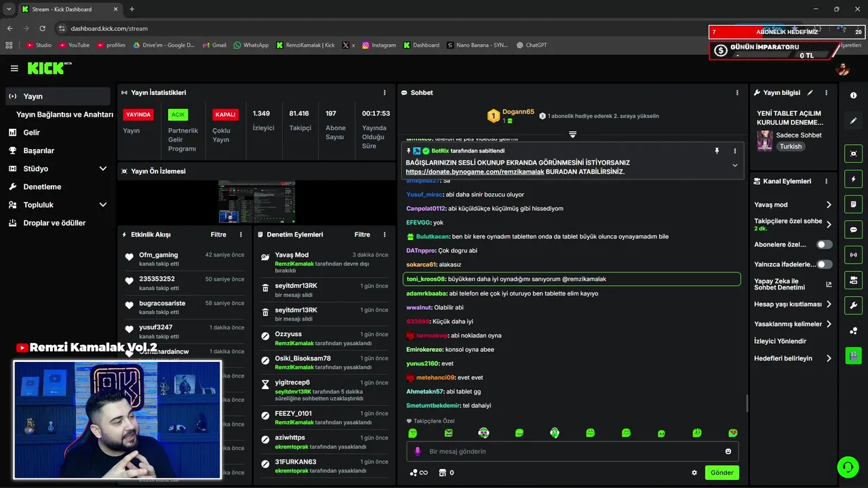Click the address bar URL
Image resolution: width=868 pixels, height=488 pixels.
(x=109, y=28)
